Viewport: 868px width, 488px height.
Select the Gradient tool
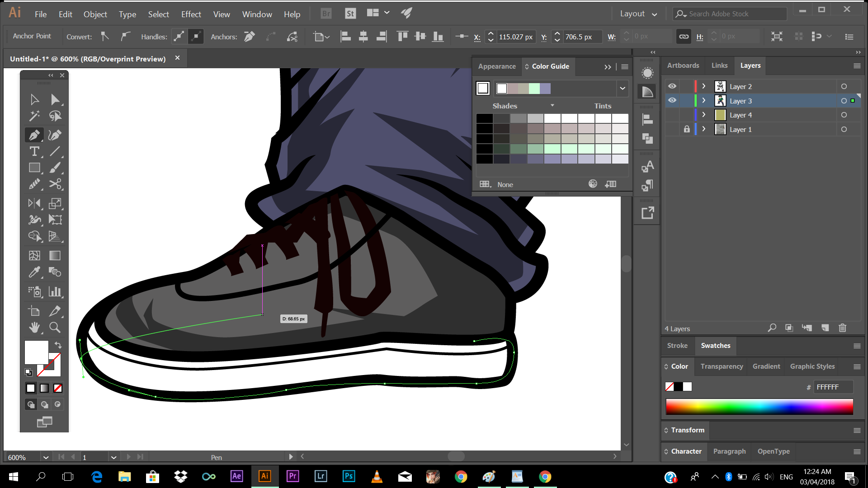(55, 256)
